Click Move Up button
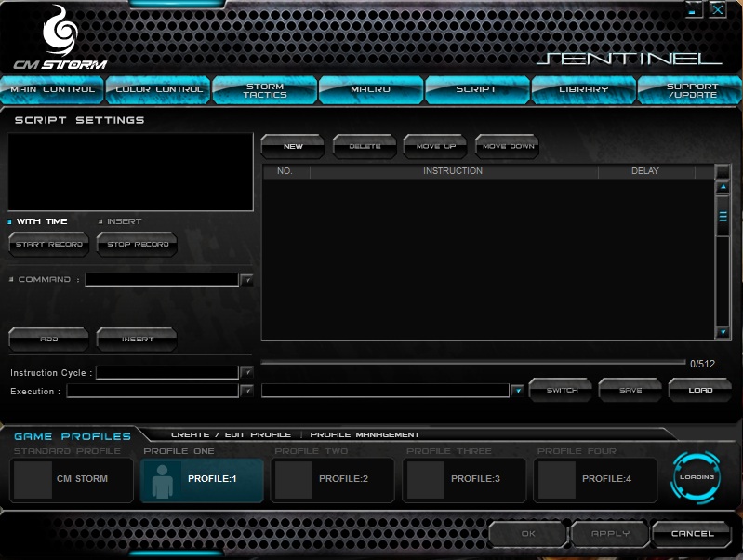This screenshot has height=560, width=743. click(x=435, y=147)
